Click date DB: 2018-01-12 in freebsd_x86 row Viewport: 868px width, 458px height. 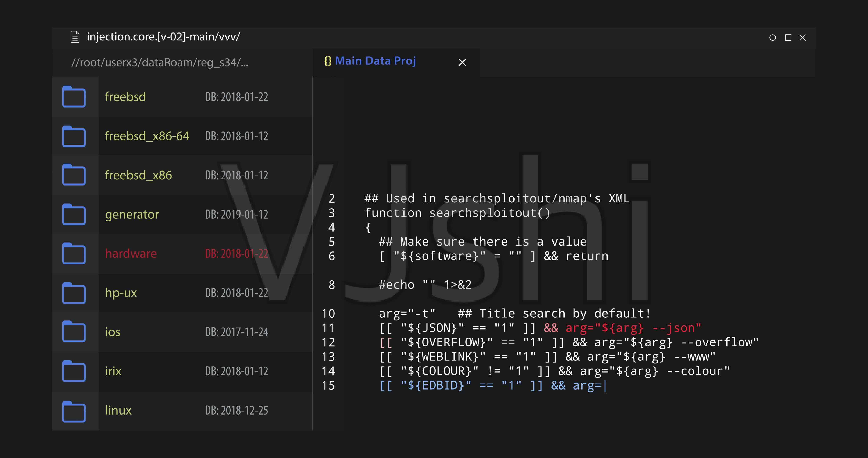coord(236,175)
